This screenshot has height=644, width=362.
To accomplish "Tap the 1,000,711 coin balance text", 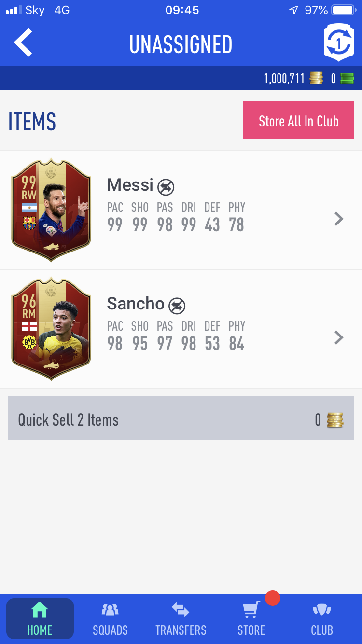I will tap(284, 79).
